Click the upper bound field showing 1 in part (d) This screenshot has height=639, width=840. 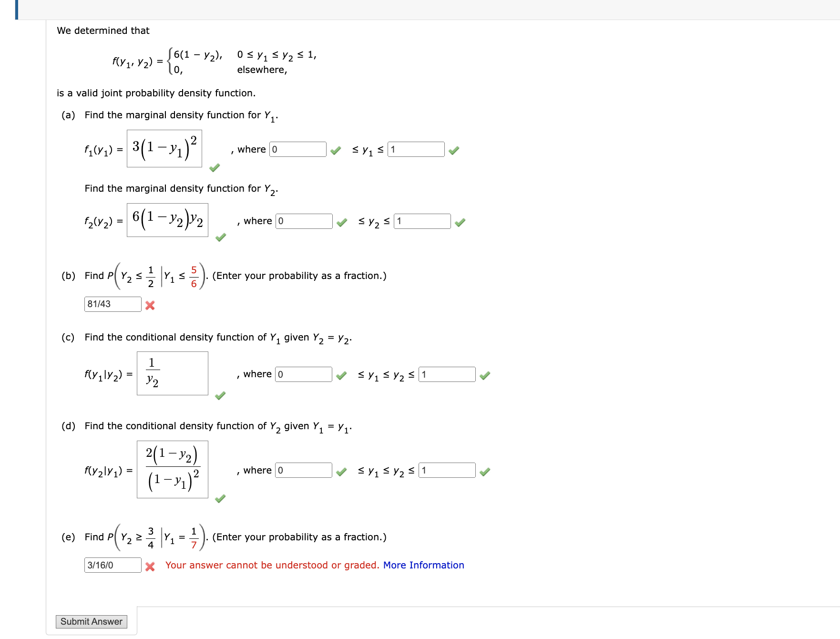click(x=447, y=471)
